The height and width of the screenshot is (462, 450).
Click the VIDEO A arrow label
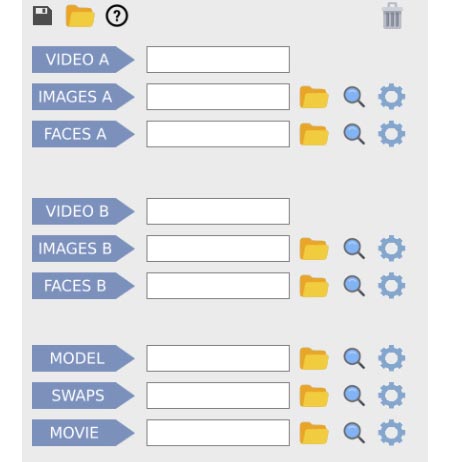[83, 60]
